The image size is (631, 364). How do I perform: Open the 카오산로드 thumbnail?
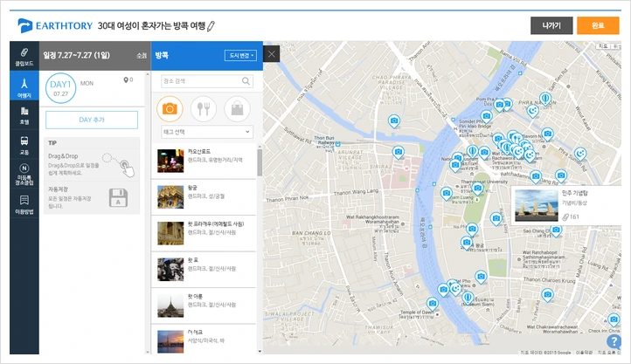(170, 161)
